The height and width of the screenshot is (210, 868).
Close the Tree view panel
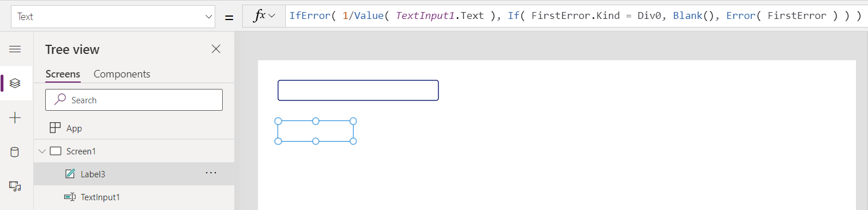pyautogui.click(x=216, y=49)
